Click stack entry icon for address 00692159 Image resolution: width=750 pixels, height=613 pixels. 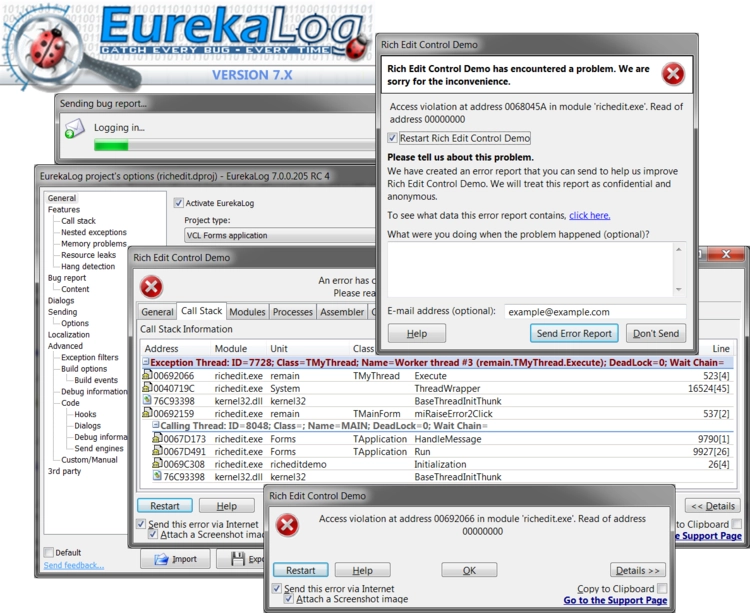pos(147,413)
